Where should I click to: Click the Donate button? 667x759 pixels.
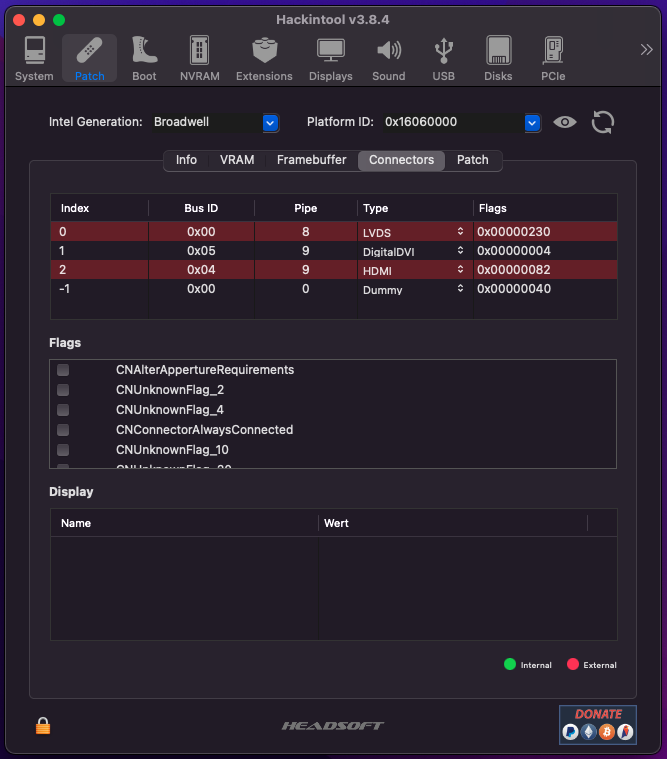(x=598, y=725)
